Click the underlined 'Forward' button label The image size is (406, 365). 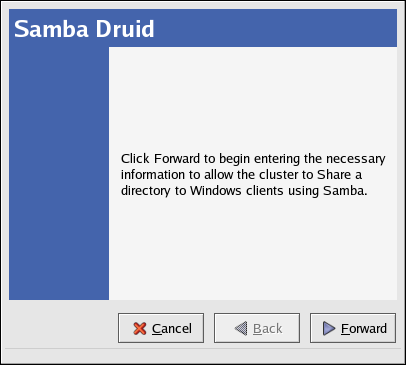[x=364, y=329]
